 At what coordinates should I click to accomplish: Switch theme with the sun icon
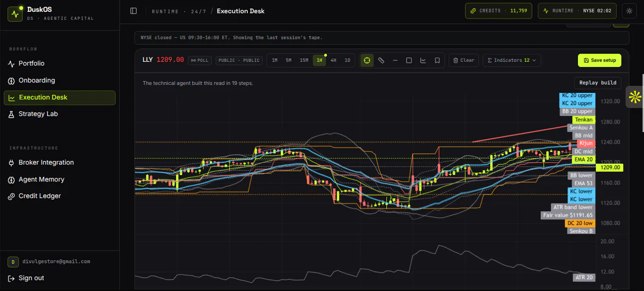pos(629,11)
